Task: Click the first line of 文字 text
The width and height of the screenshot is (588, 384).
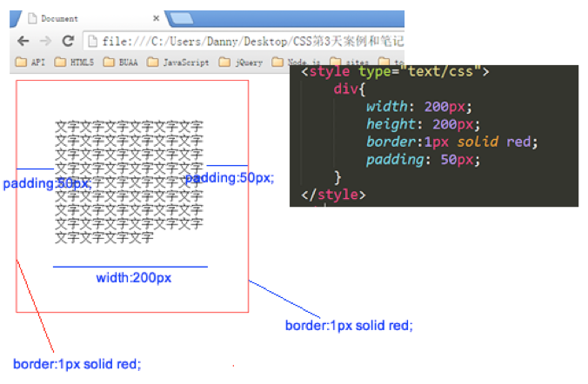Action: point(129,126)
